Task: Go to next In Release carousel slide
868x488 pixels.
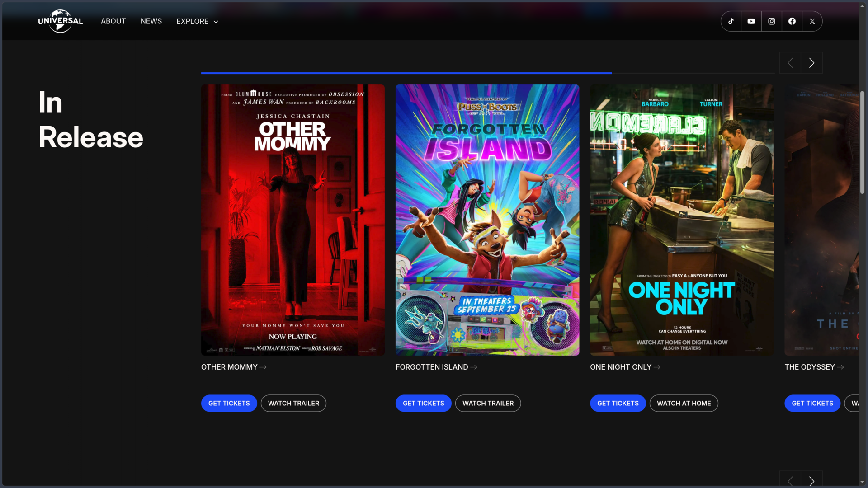Action: 811,63
